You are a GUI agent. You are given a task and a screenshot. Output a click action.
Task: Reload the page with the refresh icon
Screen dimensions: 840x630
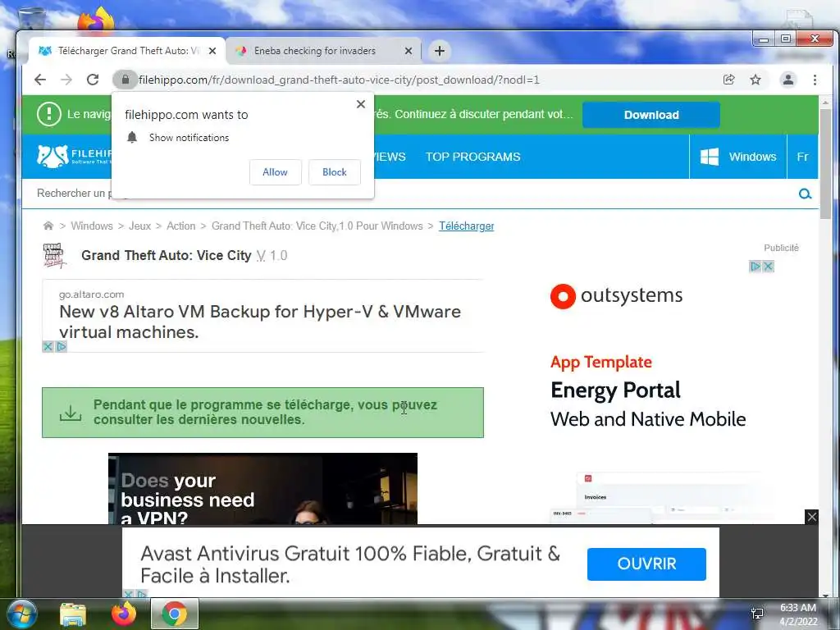[93, 80]
